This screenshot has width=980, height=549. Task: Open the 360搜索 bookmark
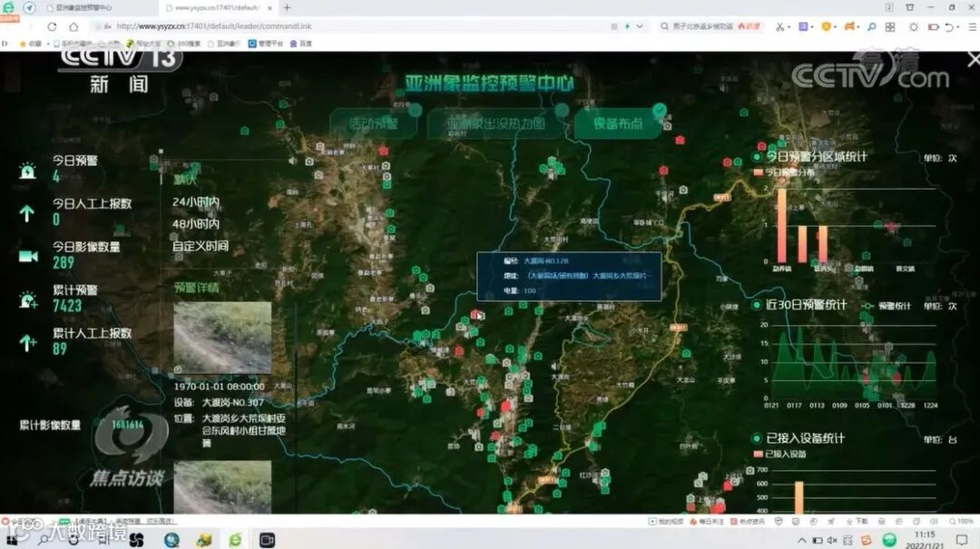(183, 44)
